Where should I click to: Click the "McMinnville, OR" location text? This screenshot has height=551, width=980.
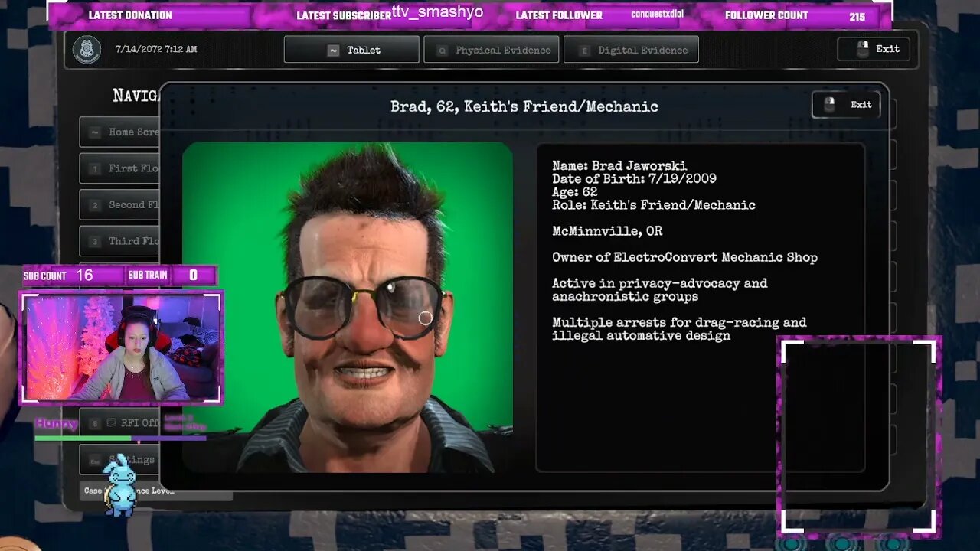coord(607,231)
